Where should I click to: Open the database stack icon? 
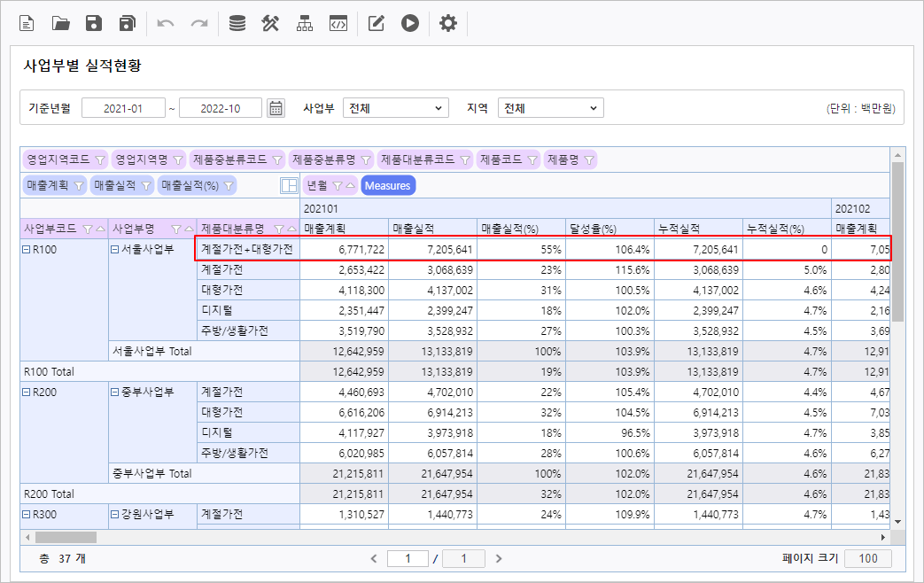[x=237, y=24]
